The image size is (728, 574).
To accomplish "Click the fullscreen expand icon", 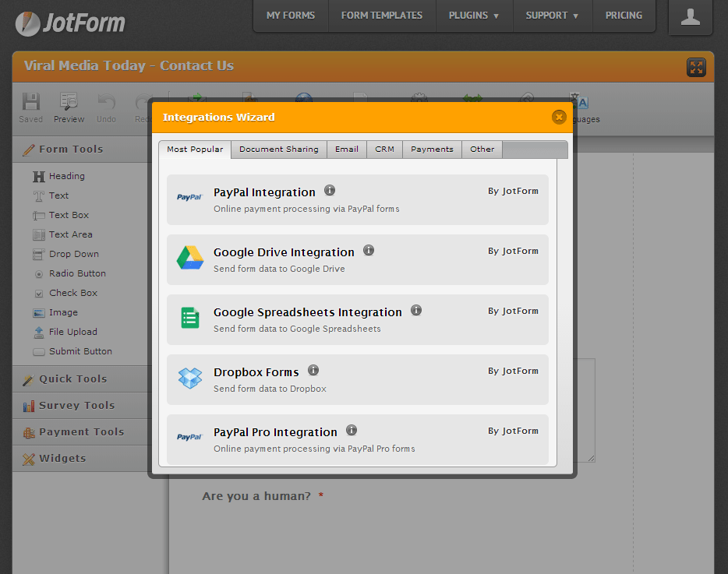I will (696, 68).
